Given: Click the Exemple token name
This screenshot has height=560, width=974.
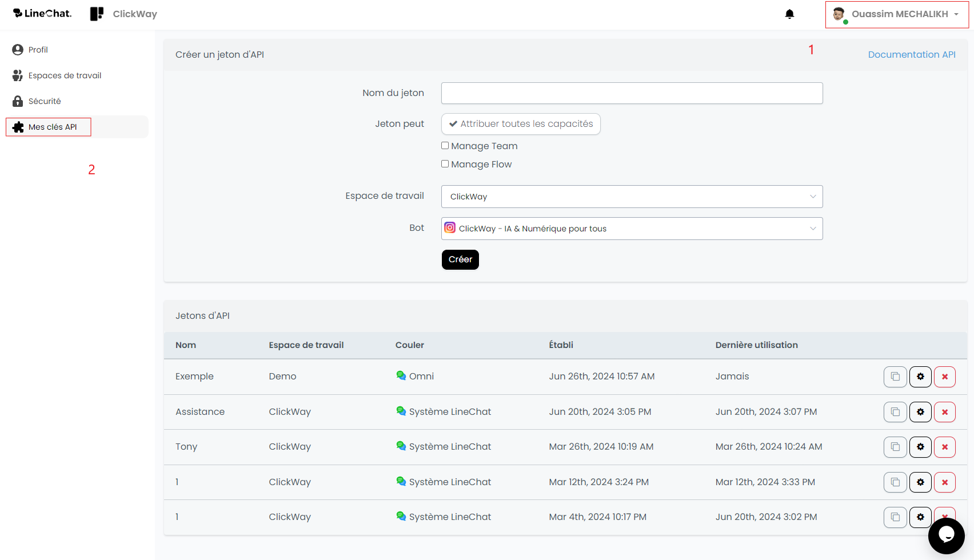Looking at the screenshot, I should 194,377.
